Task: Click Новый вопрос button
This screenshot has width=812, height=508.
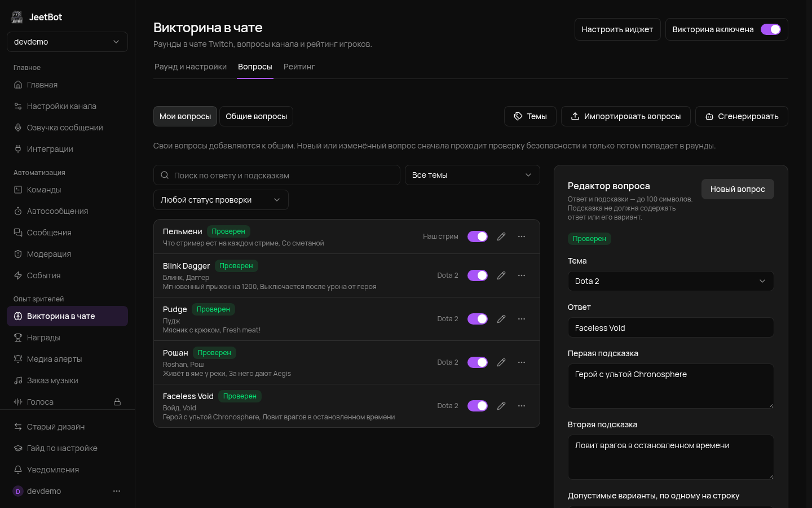Action: 738,189
